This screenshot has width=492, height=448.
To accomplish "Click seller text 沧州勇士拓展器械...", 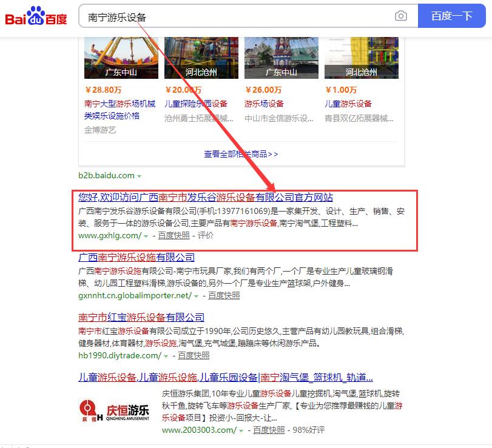I will pos(198,118).
